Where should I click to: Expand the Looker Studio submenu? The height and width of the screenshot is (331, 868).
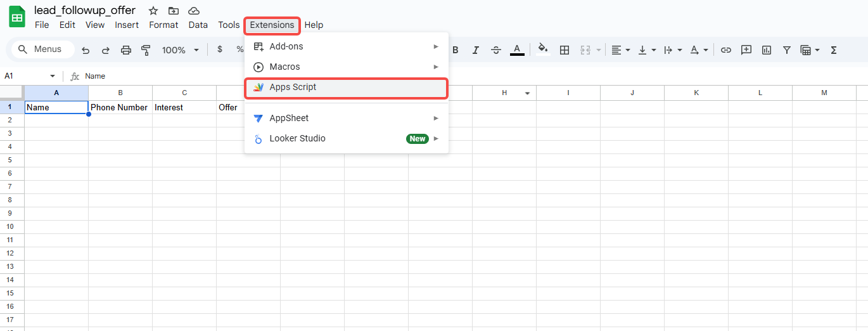(347, 138)
